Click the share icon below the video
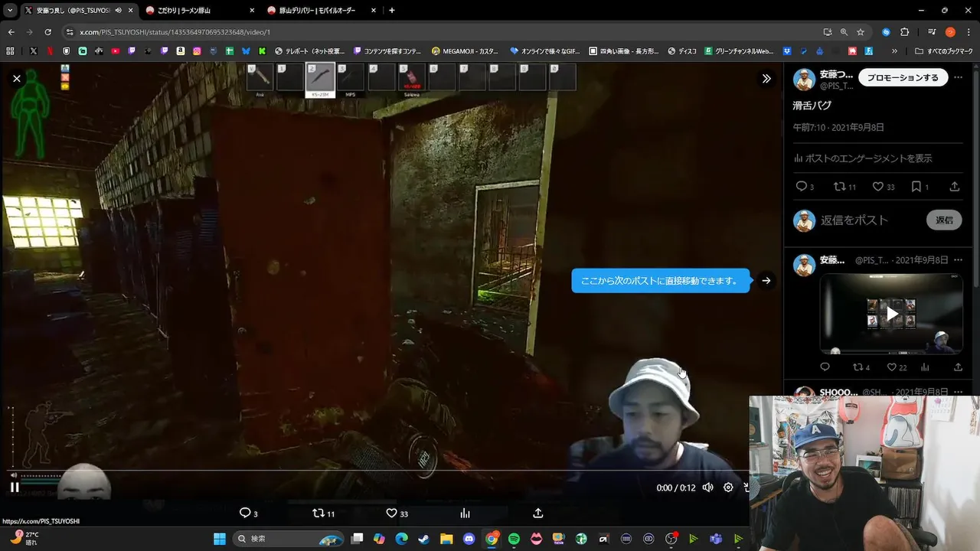 pos(538,514)
